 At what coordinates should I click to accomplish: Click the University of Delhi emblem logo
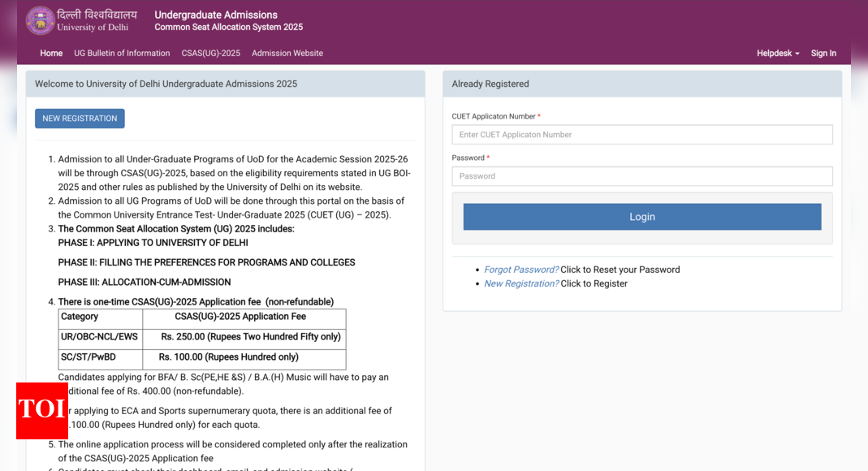40,21
